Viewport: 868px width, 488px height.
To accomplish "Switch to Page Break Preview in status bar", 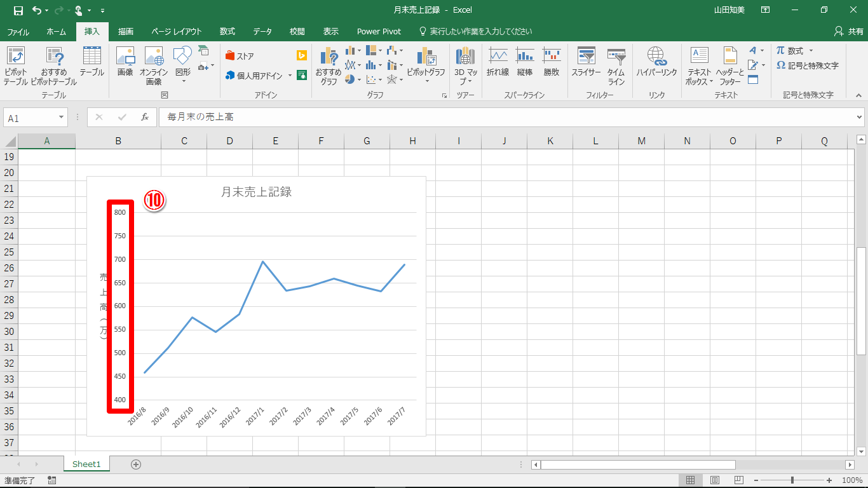I will (x=739, y=480).
